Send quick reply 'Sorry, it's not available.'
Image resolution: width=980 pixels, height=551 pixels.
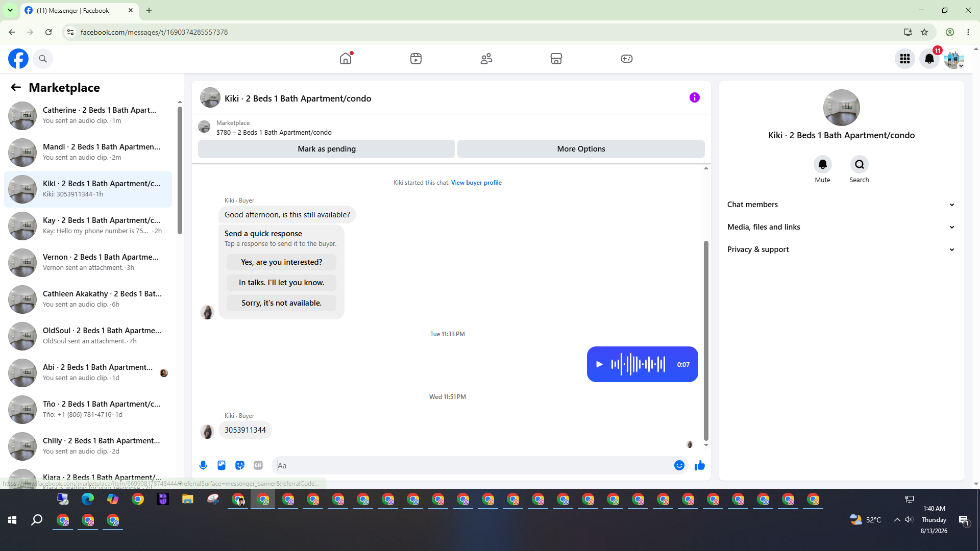(281, 303)
